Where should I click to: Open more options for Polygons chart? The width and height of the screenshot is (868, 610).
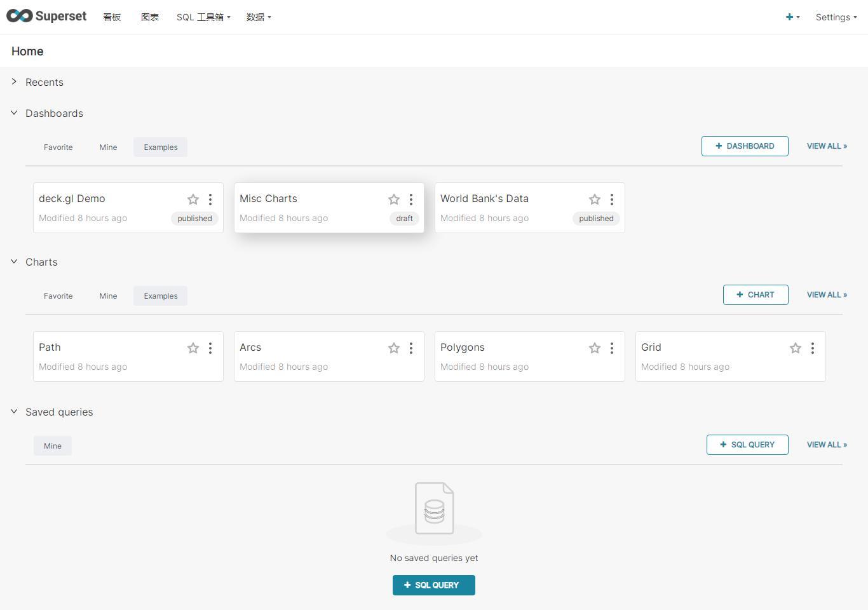coord(612,348)
